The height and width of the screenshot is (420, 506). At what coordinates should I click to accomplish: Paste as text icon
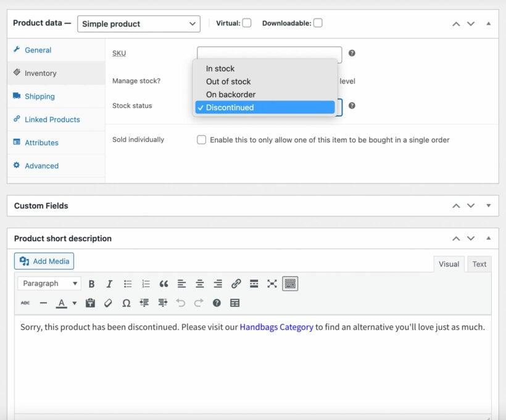click(x=90, y=303)
